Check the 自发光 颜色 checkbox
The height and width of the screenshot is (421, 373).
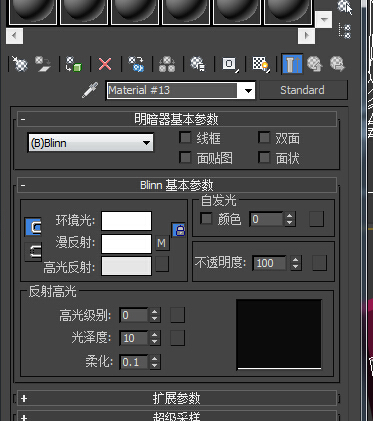coord(206,219)
